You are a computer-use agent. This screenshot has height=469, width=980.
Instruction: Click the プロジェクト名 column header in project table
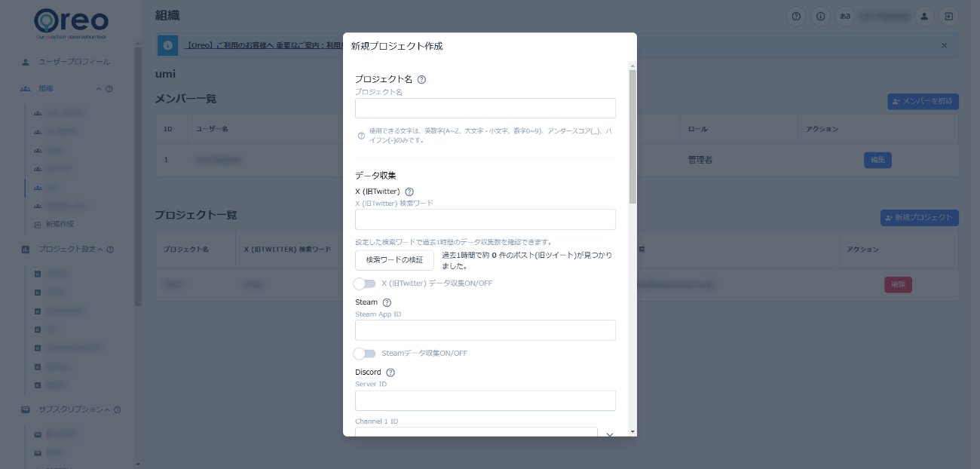185,249
